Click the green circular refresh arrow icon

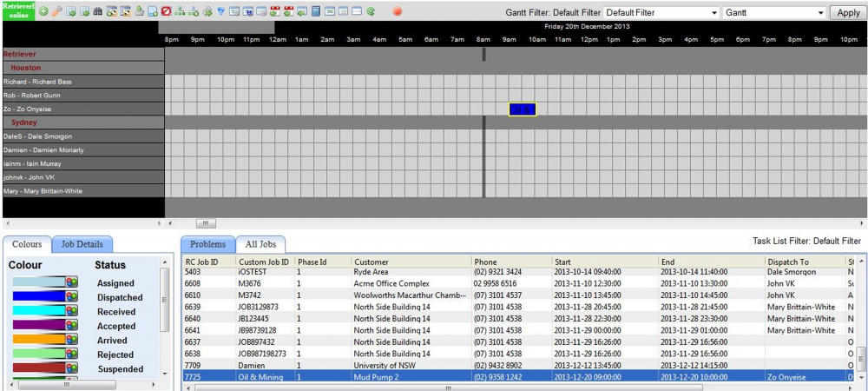coord(371,12)
